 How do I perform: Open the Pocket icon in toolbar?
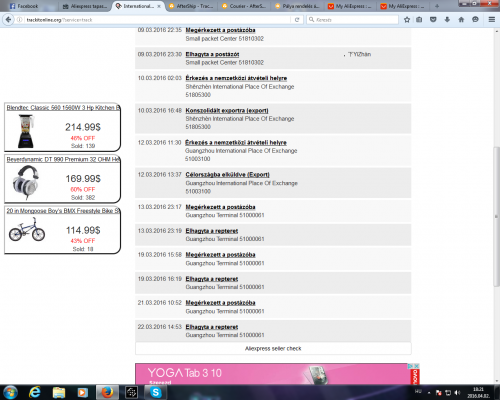click(x=433, y=20)
